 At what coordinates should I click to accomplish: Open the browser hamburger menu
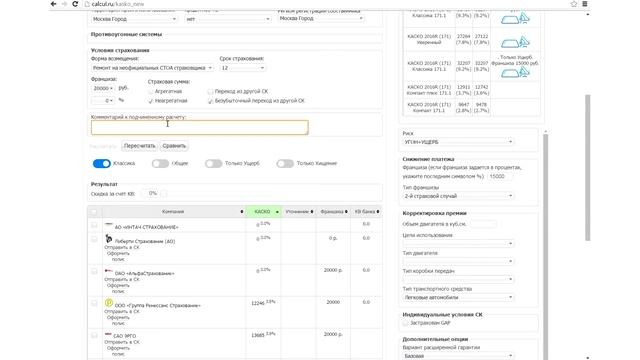click(584, 4)
